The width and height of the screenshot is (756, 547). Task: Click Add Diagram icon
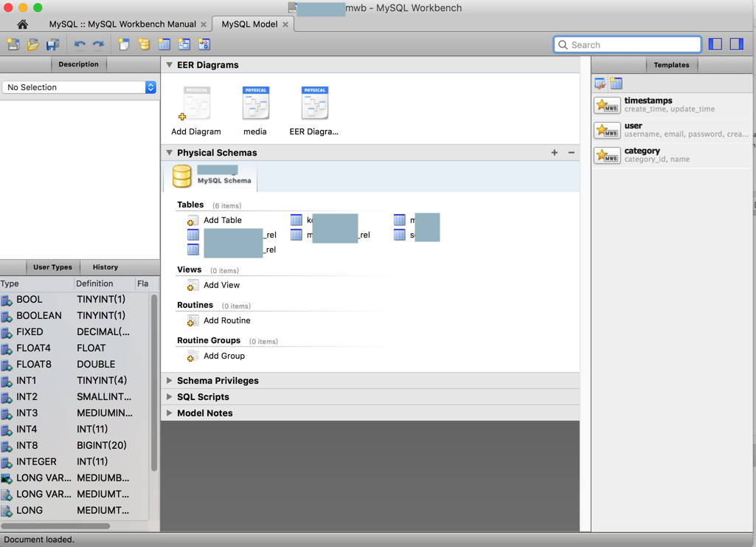pyautogui.click(x=195, y=103)
